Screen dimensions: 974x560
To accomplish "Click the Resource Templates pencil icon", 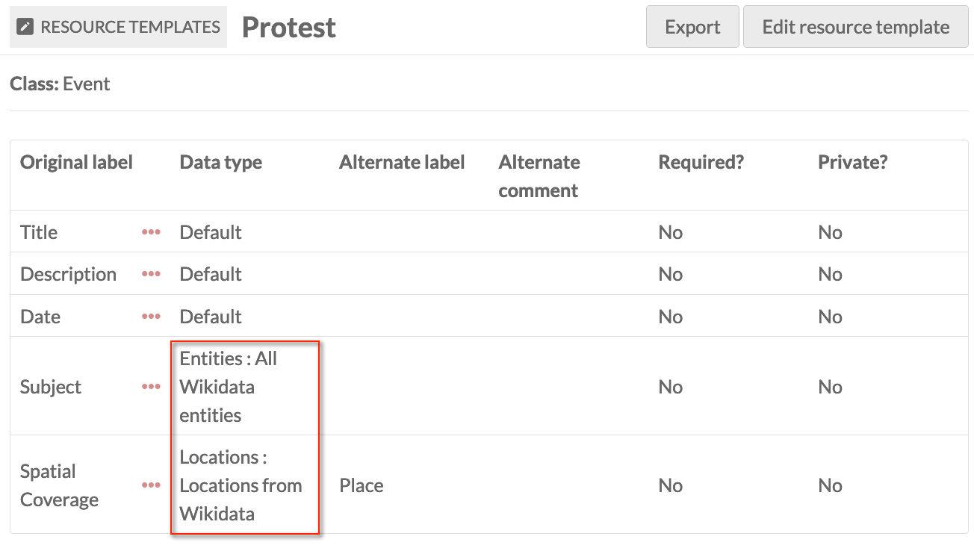I will [25, 28].
